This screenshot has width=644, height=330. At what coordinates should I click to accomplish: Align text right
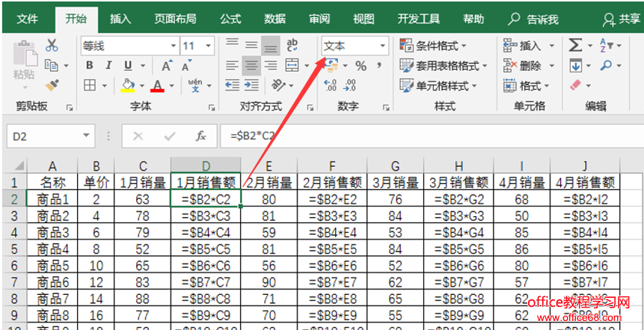[x=270, y=65]
